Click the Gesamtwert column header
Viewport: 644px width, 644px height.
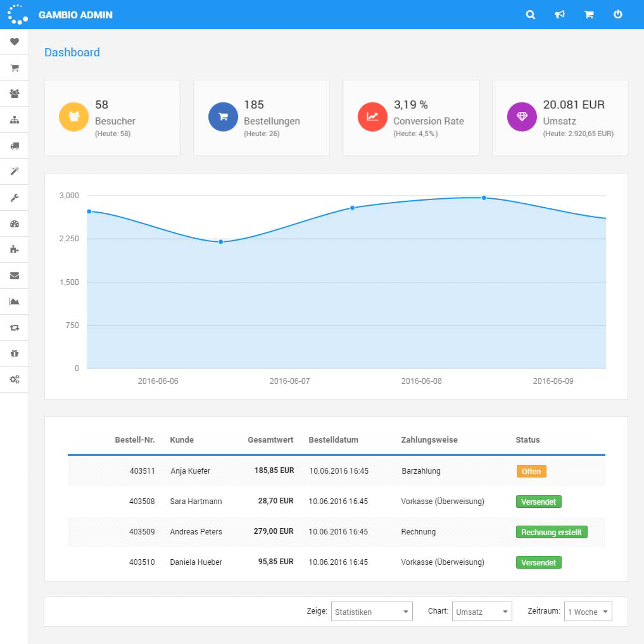point(270,439)
